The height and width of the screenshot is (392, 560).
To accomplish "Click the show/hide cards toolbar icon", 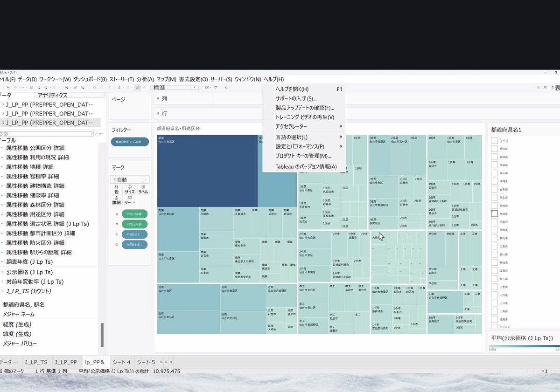I will pyautogui.click(x=207, y=87).
